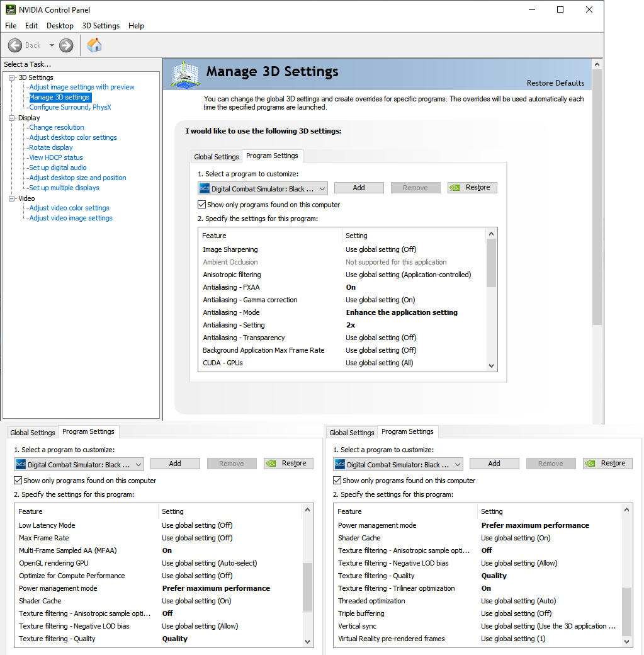The height and width of the screenshot is (655, 644).
Task: Select Antialiasing - FXAA row
Action: pyautogui.click(x=342, y=287)
